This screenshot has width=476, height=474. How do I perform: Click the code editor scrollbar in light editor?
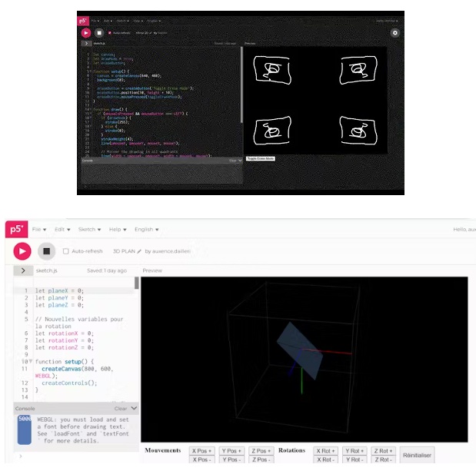(x=137, y=283)
